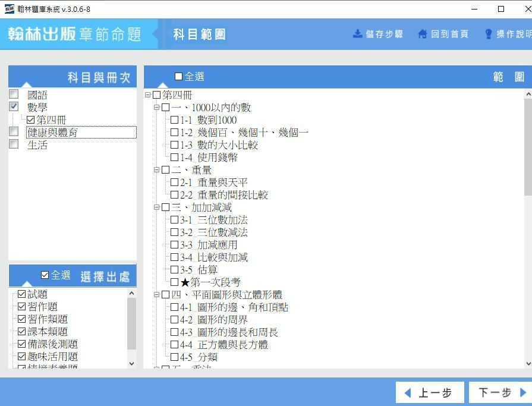This screenshot has width=532, height=406.
Task: Check the root 第四冊 range checkbox
Action: click(156, 95)
